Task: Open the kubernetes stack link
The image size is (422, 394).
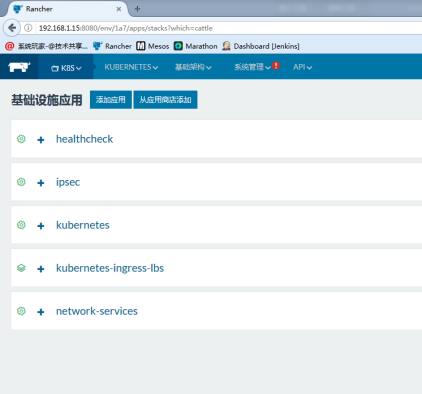Action: click(83, 225)
